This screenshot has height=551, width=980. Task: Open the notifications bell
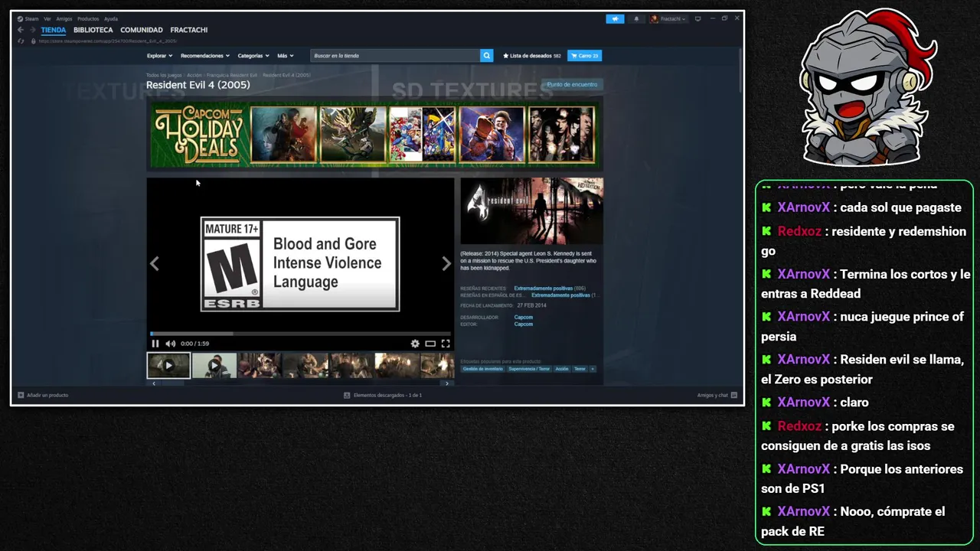635,19
